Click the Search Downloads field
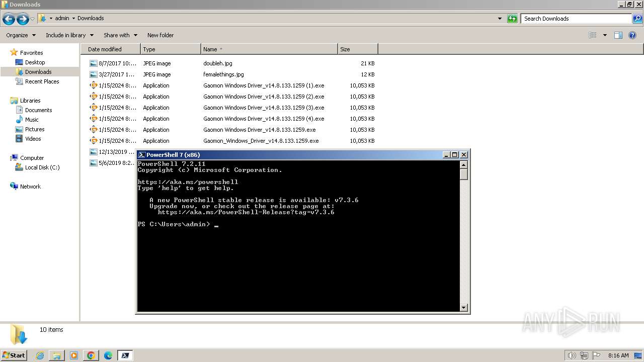The image size is (644, 362). pos(577,19)
